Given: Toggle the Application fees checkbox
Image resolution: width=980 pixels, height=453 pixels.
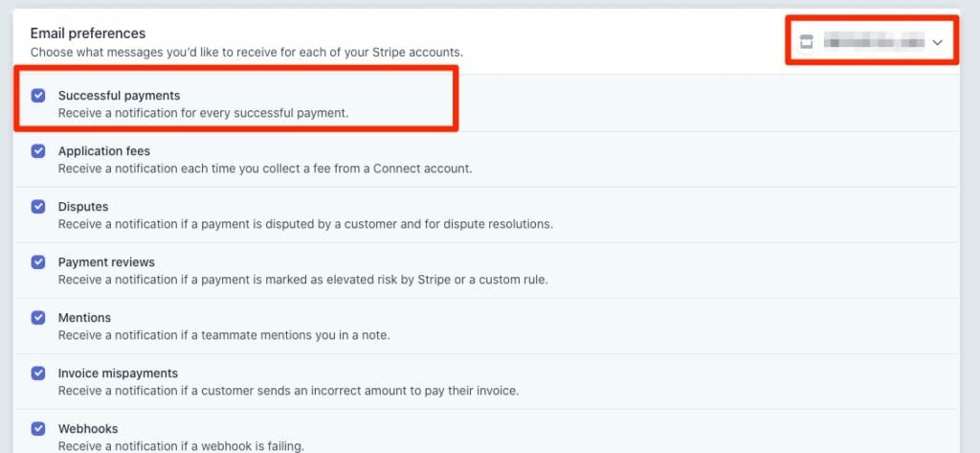Looking at the screenshot, I should point(38,151).
